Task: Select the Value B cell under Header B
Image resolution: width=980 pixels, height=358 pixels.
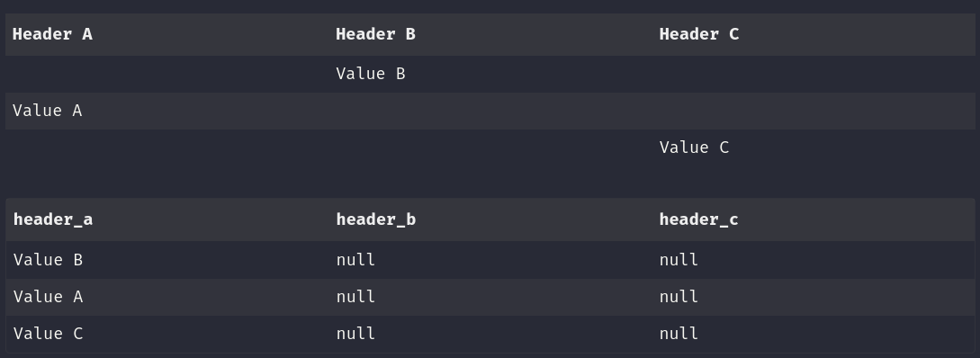Action: coord(371,74)
